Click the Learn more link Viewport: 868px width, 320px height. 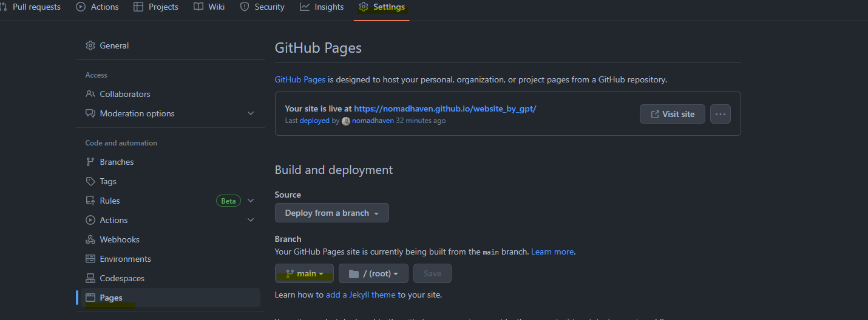click(x=552, y=252)
